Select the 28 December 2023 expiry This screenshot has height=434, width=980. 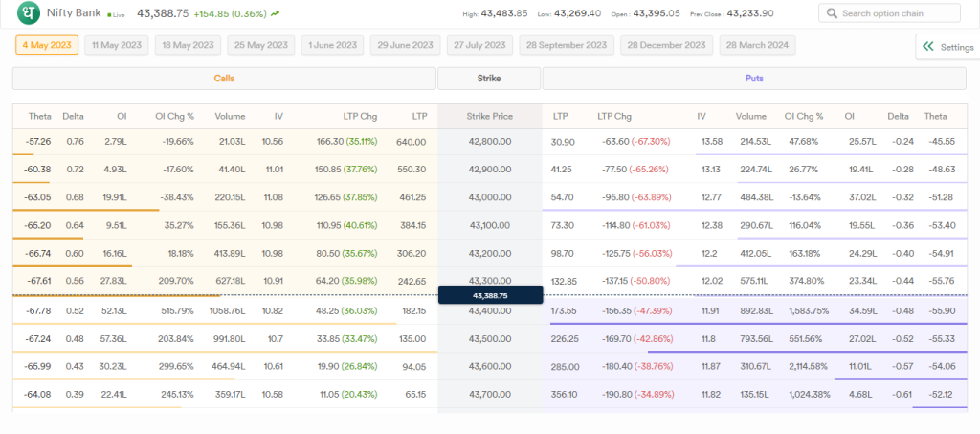(666, 45)
